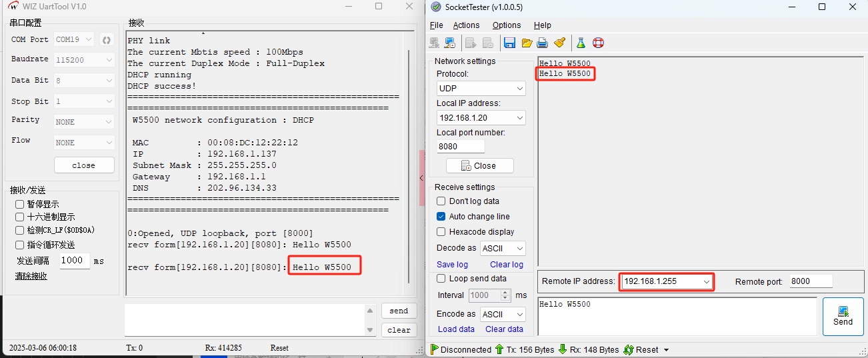Enable the Hexacode display checkbox

(441, 232)
